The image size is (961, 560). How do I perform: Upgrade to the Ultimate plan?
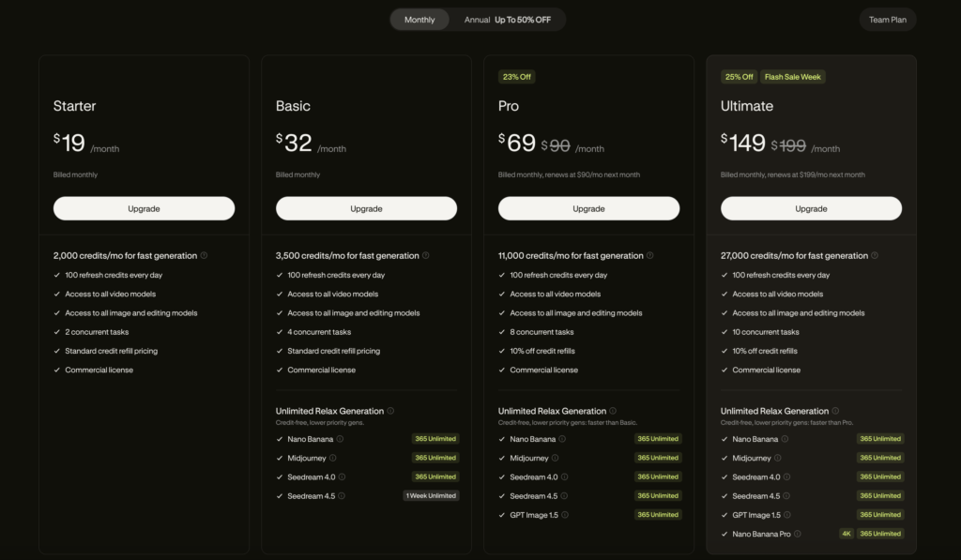click(812, 208)
